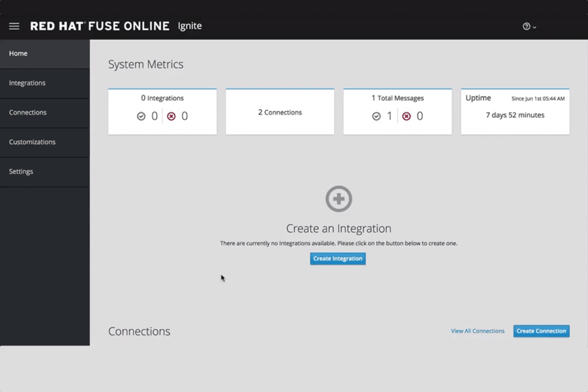Click the 0 Integrations metric card title
588x392 pixels.
pyautogui.click(x=163, y=98)
